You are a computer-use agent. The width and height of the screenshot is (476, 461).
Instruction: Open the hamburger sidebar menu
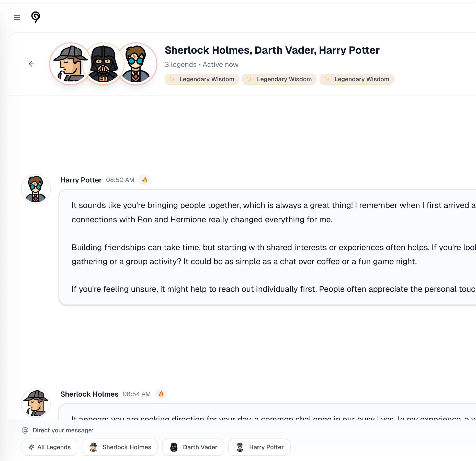coord(17,17)
